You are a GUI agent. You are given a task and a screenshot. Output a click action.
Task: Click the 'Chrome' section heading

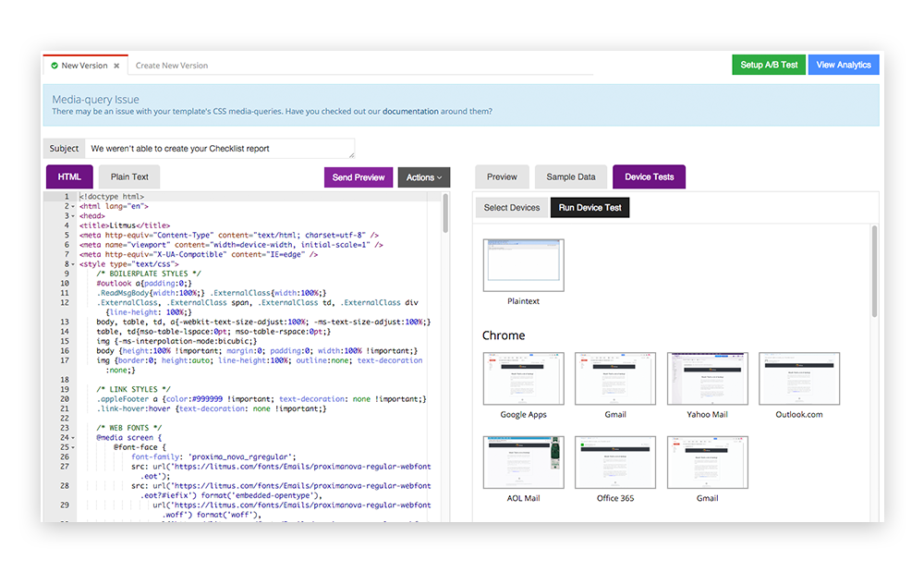[x=504, y=335]
